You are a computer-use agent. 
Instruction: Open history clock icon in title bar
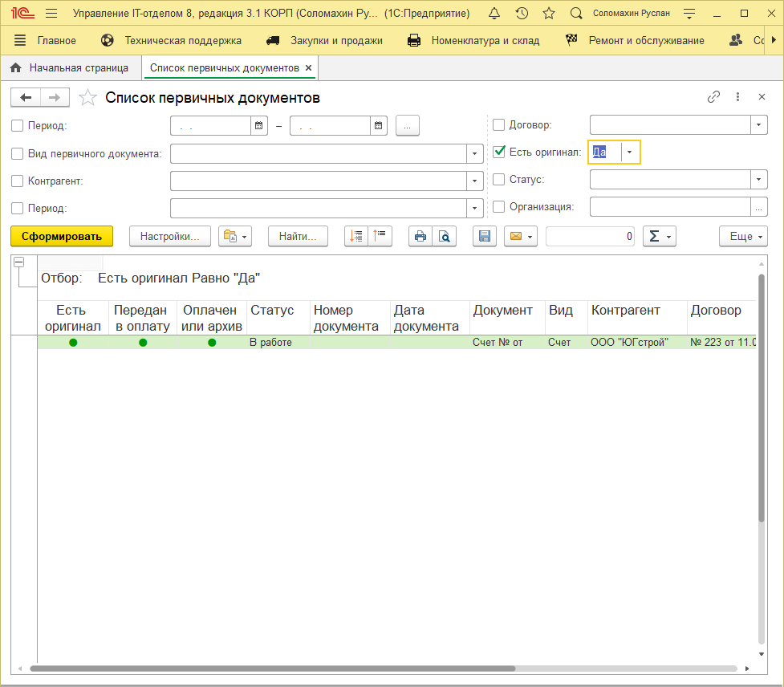coord(522,14)
